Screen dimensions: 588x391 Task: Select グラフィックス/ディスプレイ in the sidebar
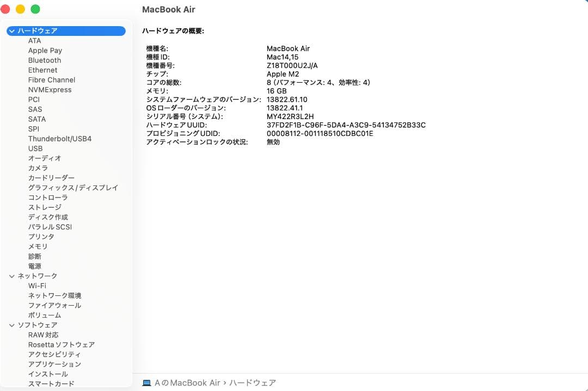coord(72,188)
